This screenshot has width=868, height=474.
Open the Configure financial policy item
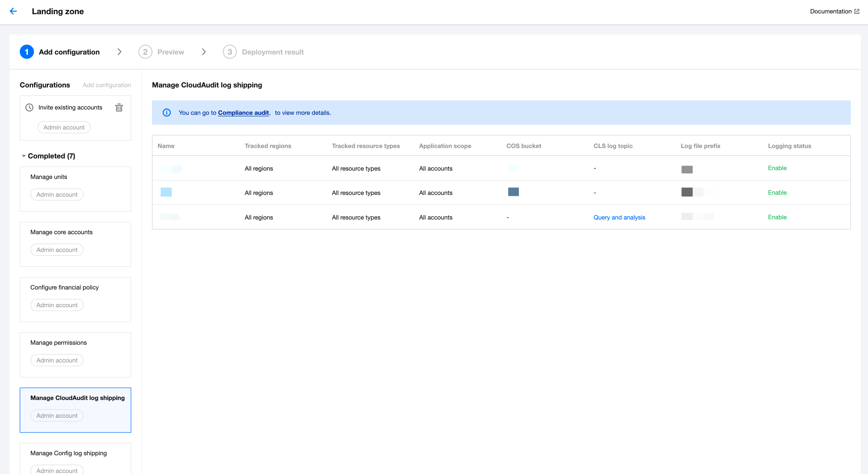(64, 288)
